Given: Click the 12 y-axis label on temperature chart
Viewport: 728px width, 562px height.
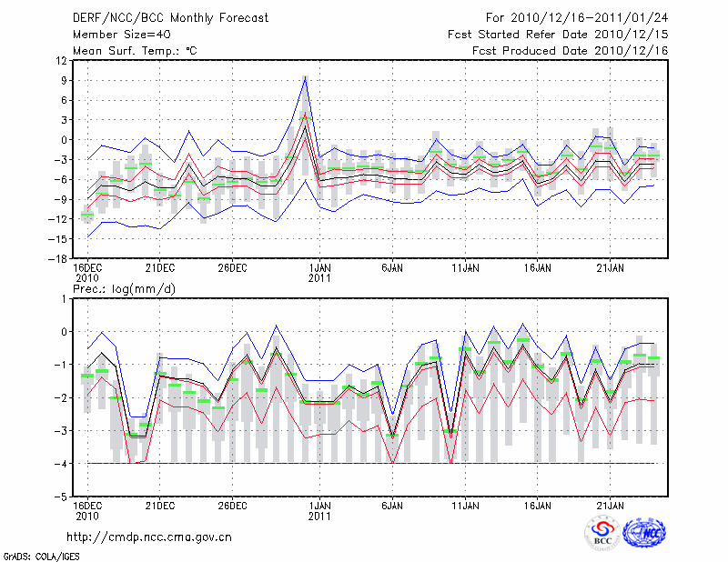Looking at the screenshot, I should click(x=62, y=61).
